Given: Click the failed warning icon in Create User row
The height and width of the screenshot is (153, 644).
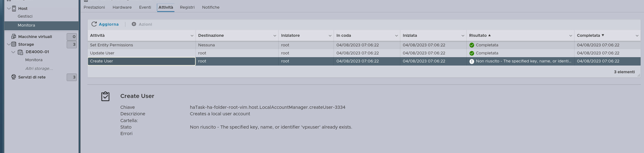Looking at the screenshot, I should tap(472, 61).
